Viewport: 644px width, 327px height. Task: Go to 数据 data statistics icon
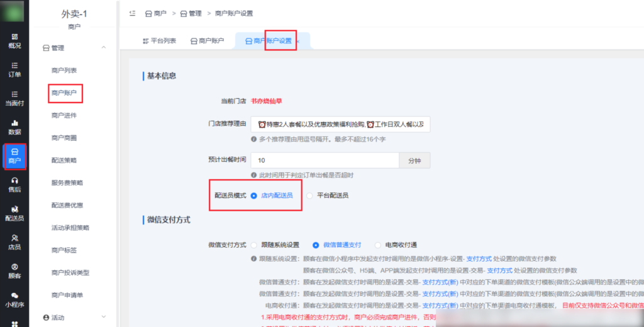(14, 126)
